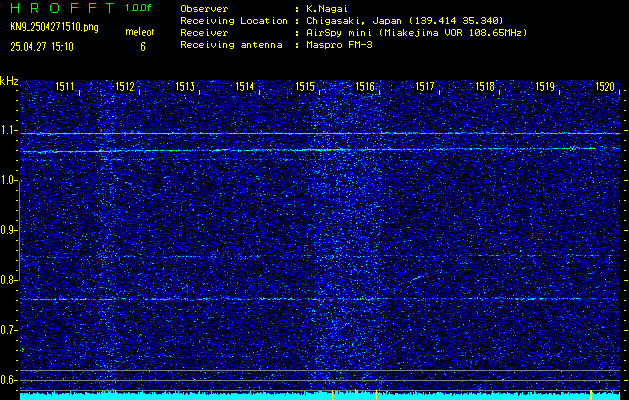Click the yellow detection marker below 1512
Viewport: 629px width, 400px height.
(115, 395)
